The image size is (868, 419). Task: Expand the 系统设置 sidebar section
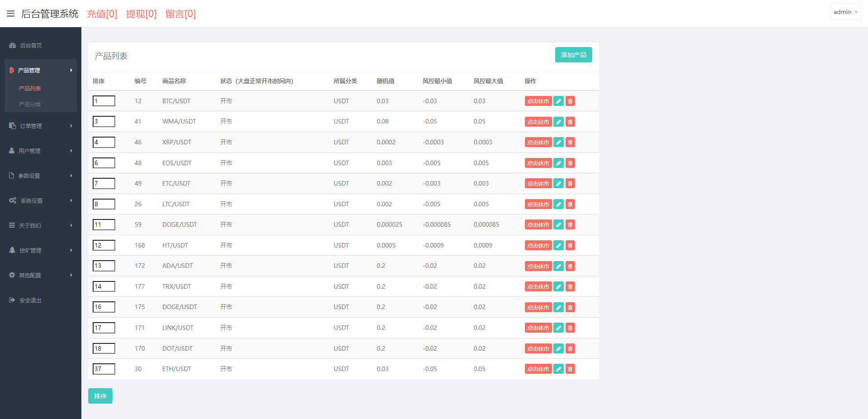[x=40, y=200]
